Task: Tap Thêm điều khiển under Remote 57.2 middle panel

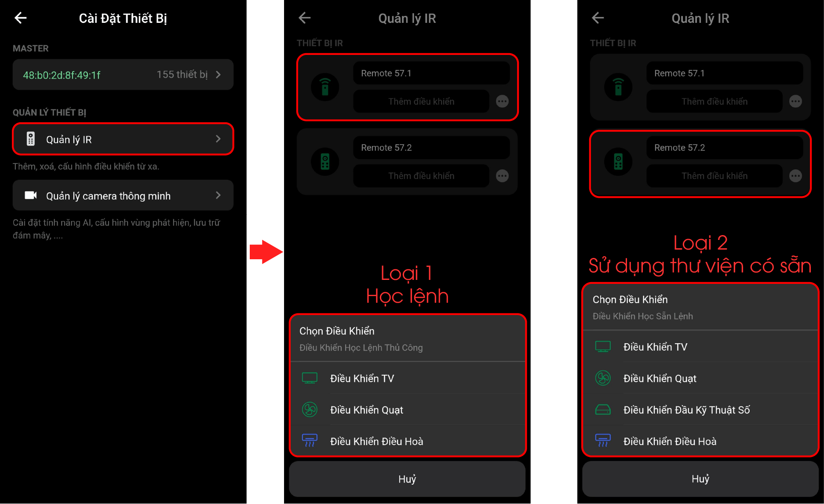Action: (421, 176)
